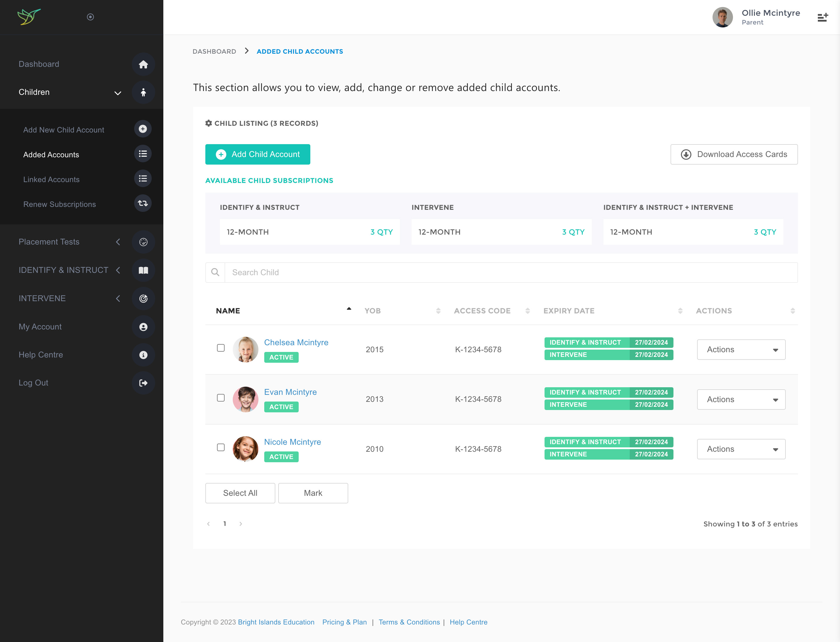The height and width of the screenshot is (642, 840).
Task: Tick the checkbox for Chelsea Mcintyre
Action: click(221, 348)
